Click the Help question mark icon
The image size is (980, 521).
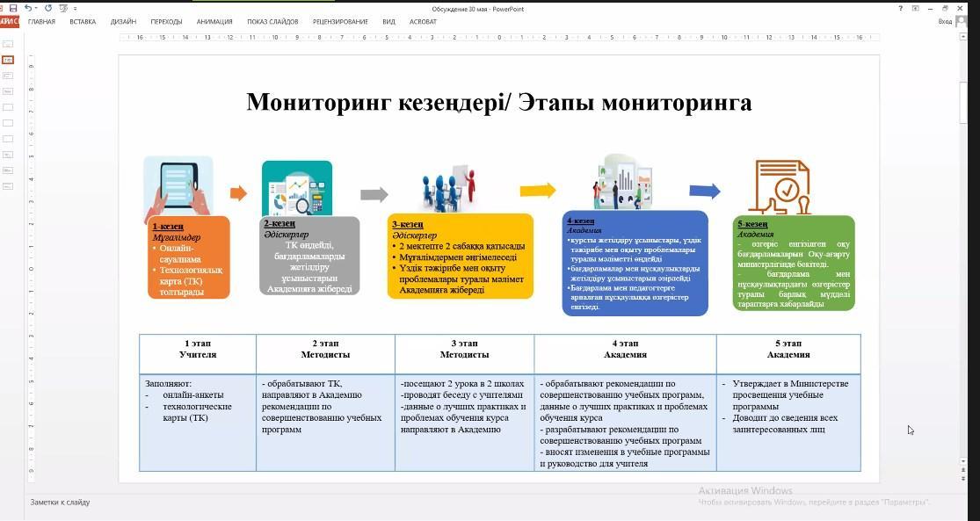901,9
